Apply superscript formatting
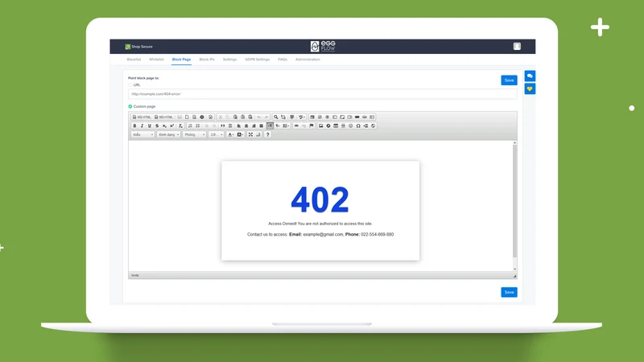Screen dimensions: 644x362 [x=171, y=126]
